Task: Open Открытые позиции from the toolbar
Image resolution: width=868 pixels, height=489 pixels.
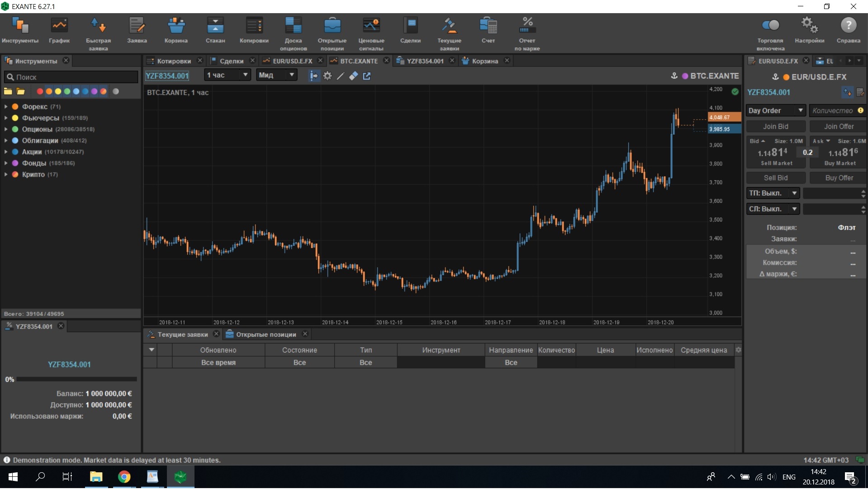Action: point(332,34)
